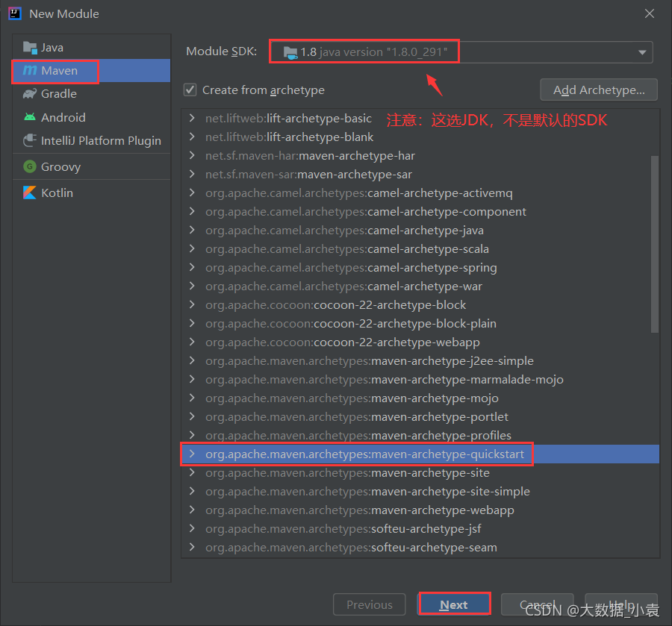Click the Gradle elephant icon
Image resolution: width=672 pixels, height=626 pixels.
(30, 94)
